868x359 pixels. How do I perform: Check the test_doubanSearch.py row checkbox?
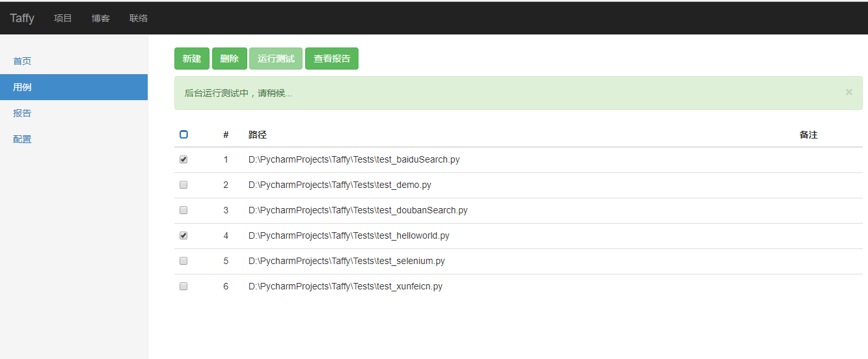[x=183, y=210]
